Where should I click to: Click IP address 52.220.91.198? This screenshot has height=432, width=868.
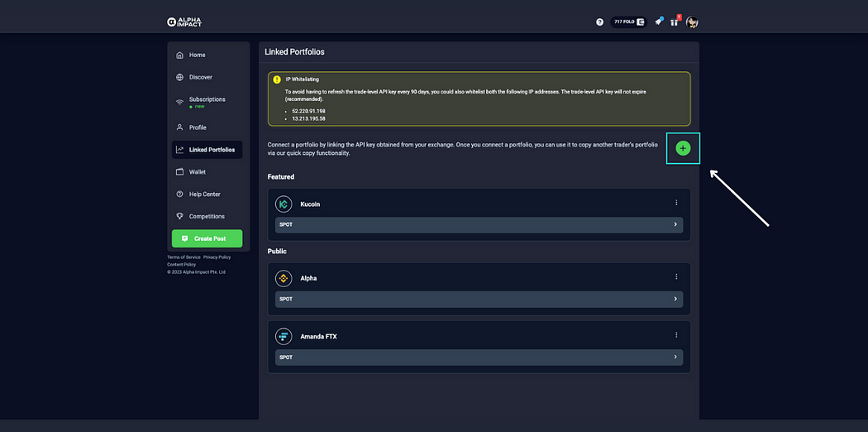pyautogui.click(x=309, y=112)
